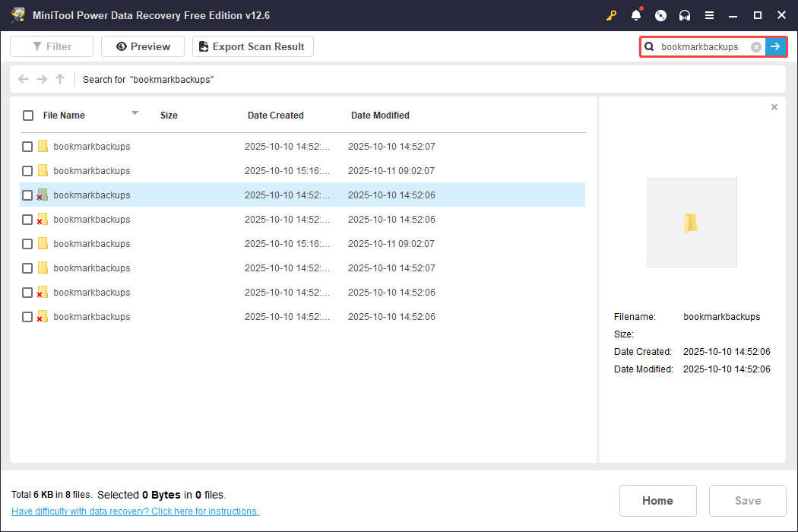This screenshot has height=532, width=798.
Task: Click Export Scan Result
Action: click(x=252, y=46)
